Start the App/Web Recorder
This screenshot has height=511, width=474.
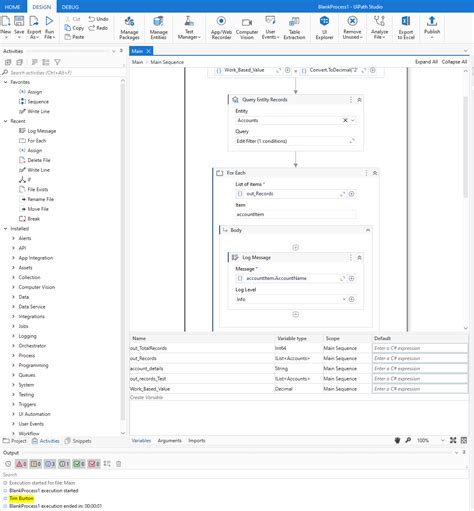(x=221, y=27)
